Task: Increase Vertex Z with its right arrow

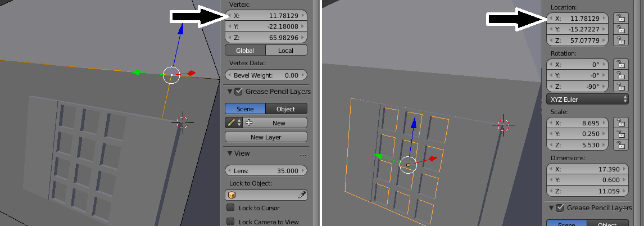Action: tap(303, 38)
